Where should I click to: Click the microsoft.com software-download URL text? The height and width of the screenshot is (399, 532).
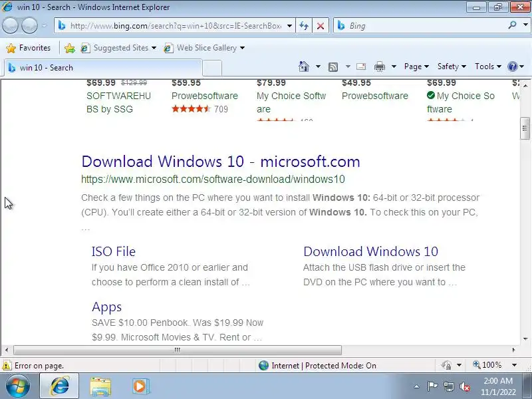click(x=213, y=179)
